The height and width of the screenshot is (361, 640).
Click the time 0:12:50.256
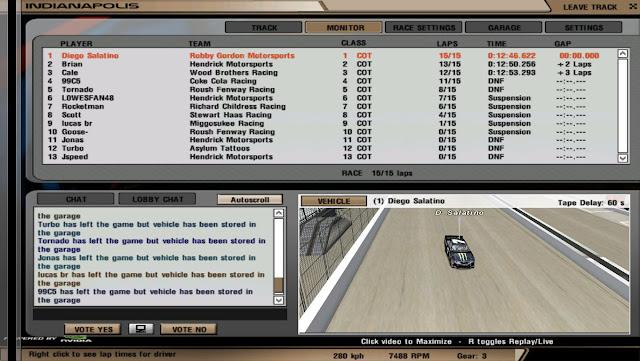[x=511, y=64]
